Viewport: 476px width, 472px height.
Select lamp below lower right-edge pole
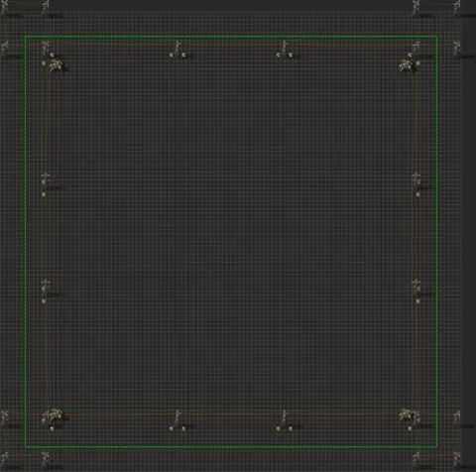point(418,301)
